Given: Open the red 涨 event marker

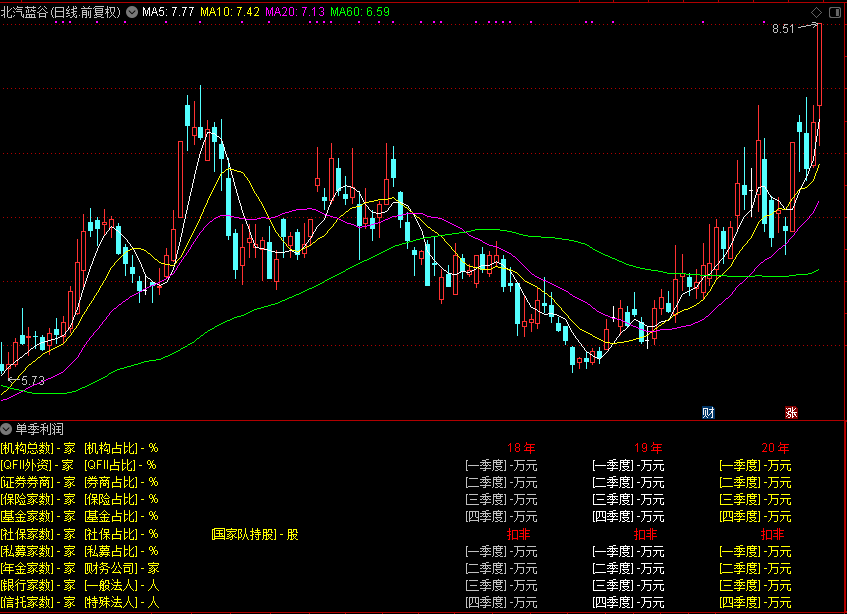Looking at the screenshot, I should (791, 412).
